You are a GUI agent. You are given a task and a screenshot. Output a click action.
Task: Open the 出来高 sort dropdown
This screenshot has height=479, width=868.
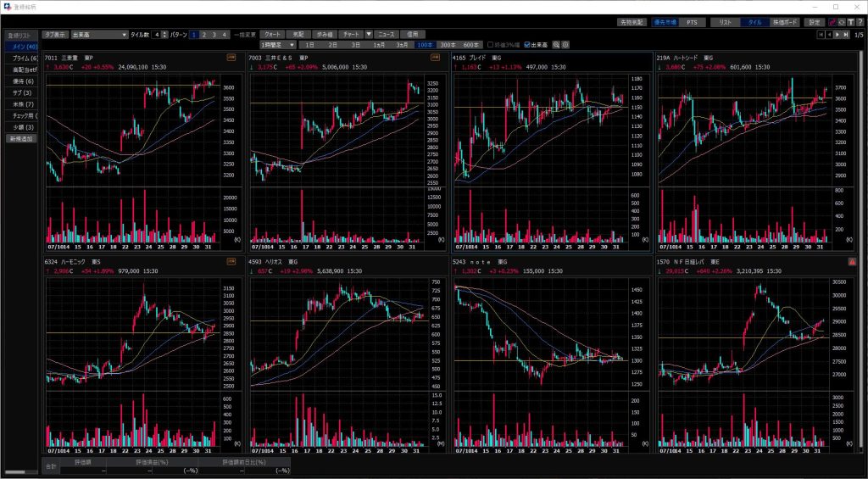tap(97, 35)
